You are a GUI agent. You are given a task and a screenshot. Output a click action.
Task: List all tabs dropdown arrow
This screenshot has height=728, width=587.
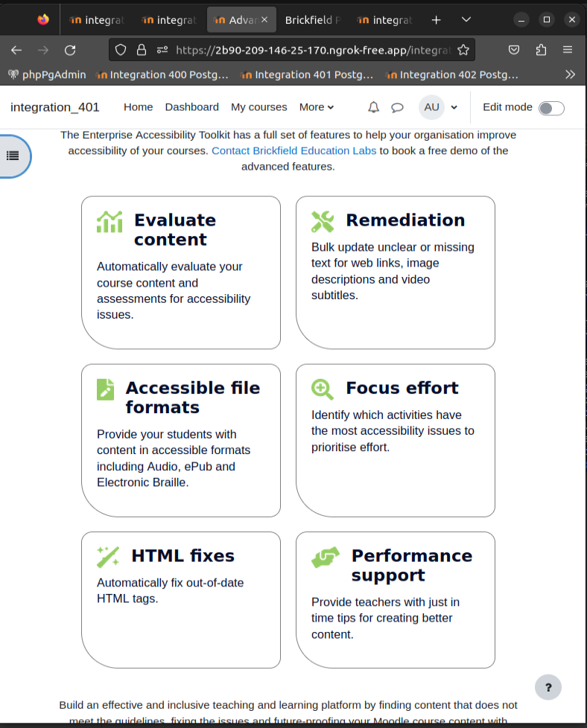pos(466,20)
